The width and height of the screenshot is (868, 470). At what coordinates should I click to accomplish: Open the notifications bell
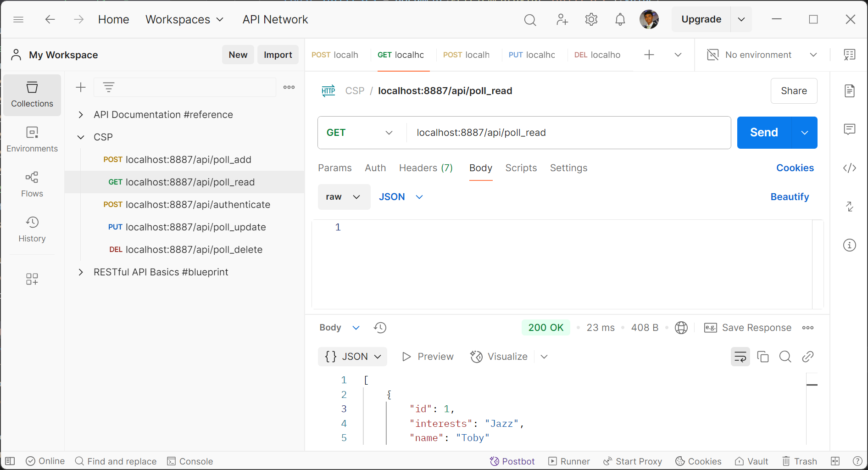(620, 19)
